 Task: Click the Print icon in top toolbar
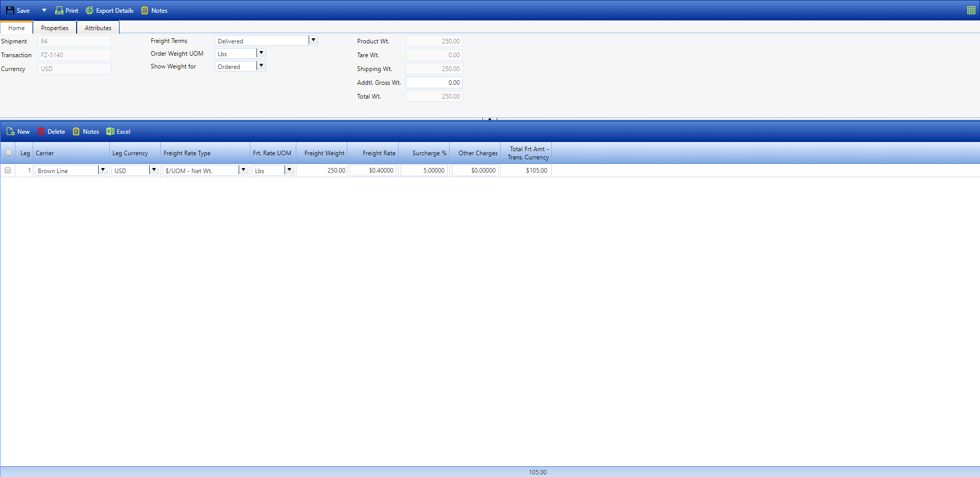click(59, 10)
